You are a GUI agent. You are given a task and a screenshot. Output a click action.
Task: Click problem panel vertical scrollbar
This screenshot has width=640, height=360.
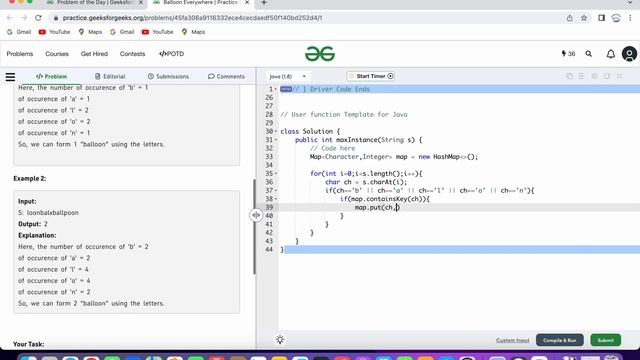click(254, 227)
